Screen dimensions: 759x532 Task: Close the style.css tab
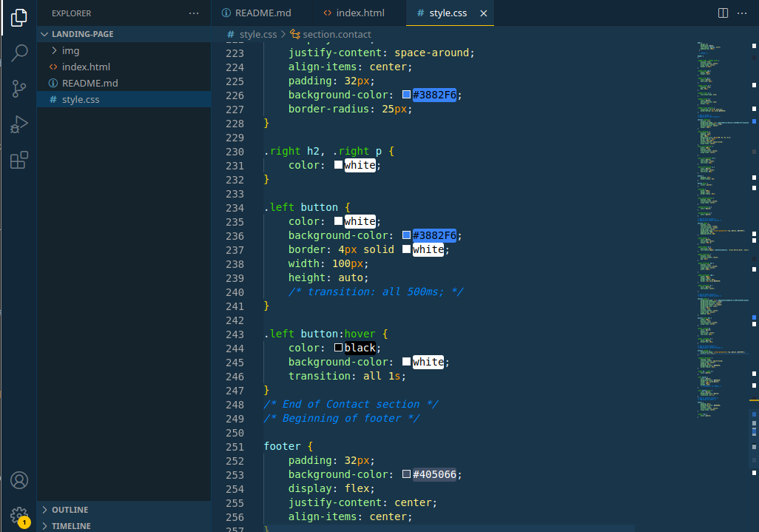click(484, 13)
